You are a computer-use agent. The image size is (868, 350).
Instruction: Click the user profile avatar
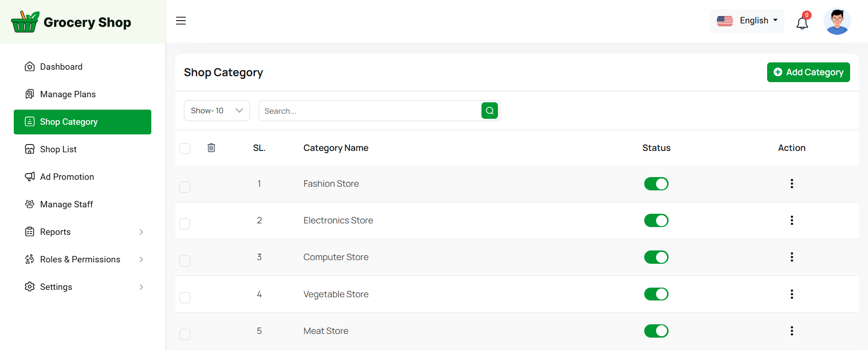pyautogui.click(x=837, y=22)
